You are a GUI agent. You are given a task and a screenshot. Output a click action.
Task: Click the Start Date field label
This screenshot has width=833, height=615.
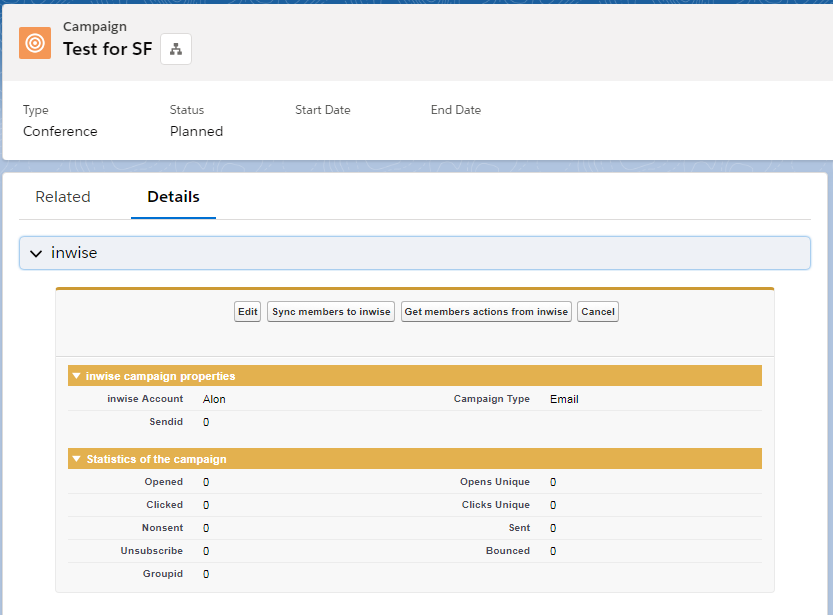point(322,110)
